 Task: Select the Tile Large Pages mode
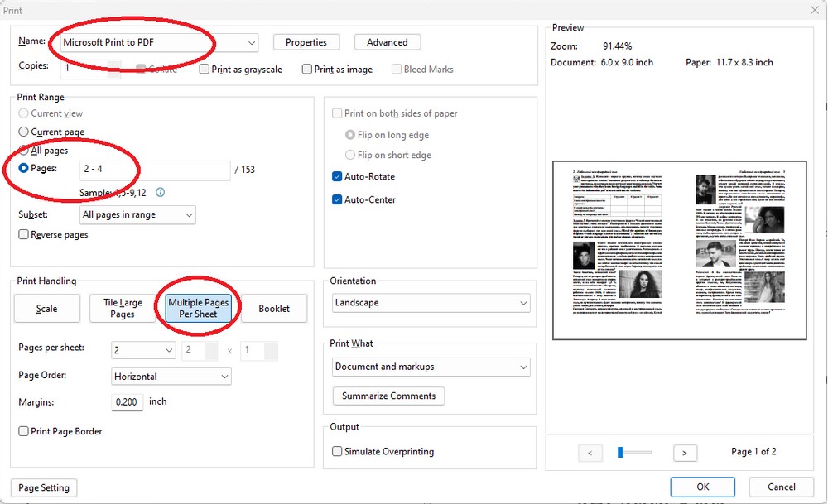click(x=123, y=309)
